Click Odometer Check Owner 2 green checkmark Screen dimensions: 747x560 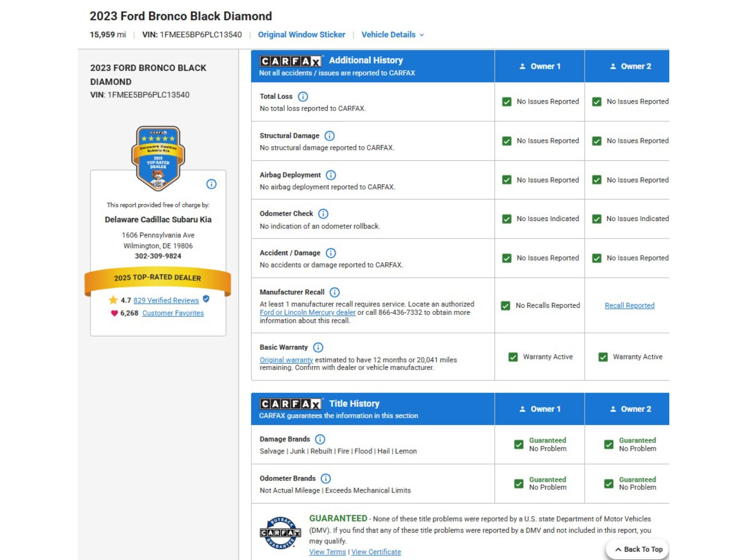point(597,219)
